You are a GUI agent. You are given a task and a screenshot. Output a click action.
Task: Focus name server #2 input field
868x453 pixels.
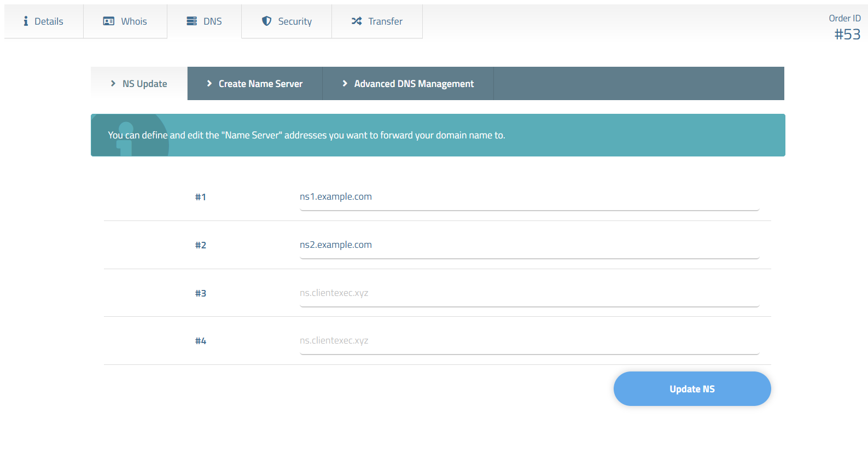click(529, 245)
